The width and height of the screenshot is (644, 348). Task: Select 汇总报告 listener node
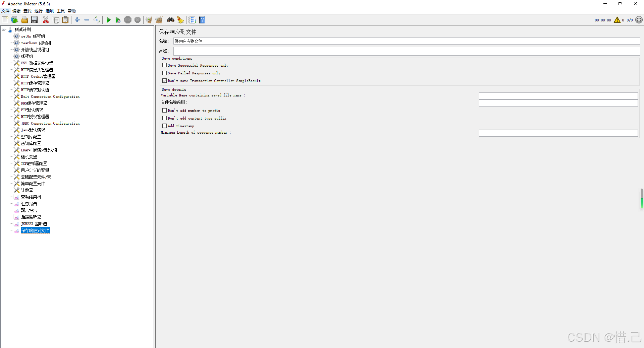(29, 204)
